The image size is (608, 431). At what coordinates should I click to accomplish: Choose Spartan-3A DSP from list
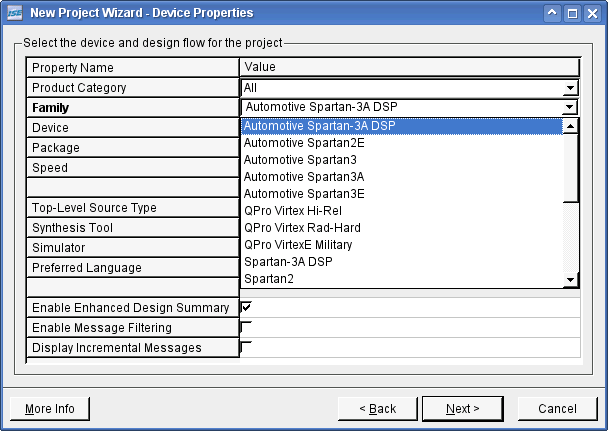click(288, 262)
